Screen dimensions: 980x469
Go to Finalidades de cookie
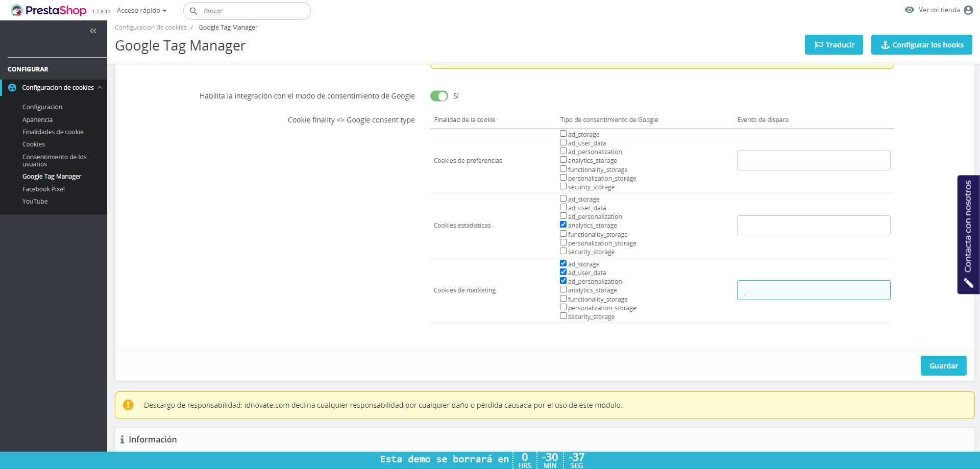point(53,132)
